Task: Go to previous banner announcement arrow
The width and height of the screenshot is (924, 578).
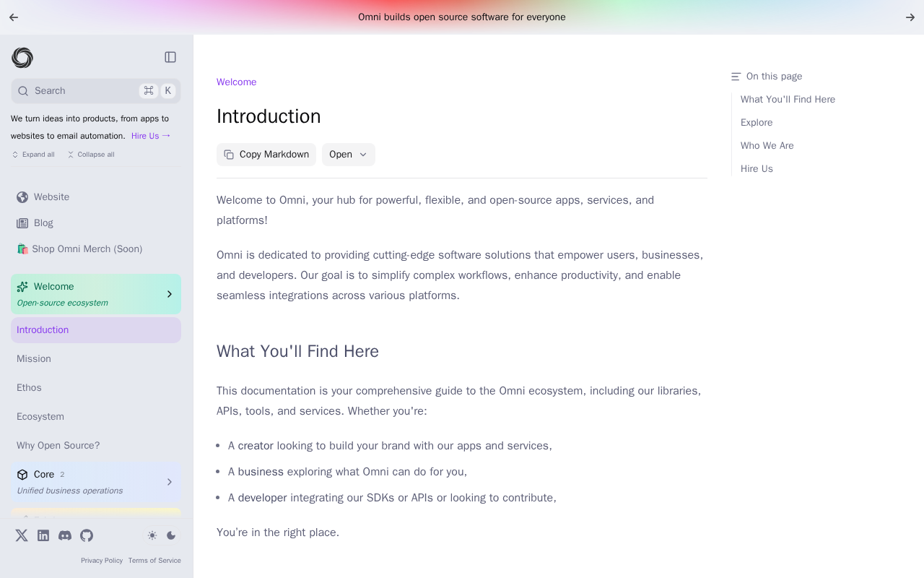Action: pyautogui.click(x=14, y=17)
